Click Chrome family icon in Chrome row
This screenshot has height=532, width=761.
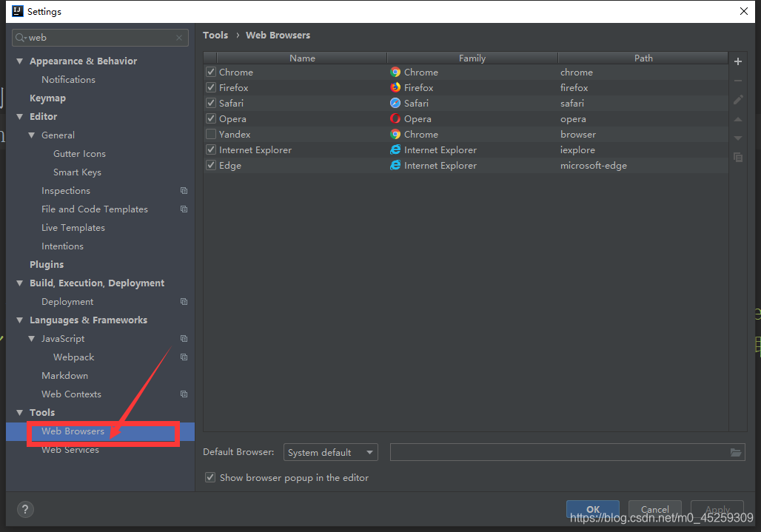pyautogui.click(x=395, y=73)
